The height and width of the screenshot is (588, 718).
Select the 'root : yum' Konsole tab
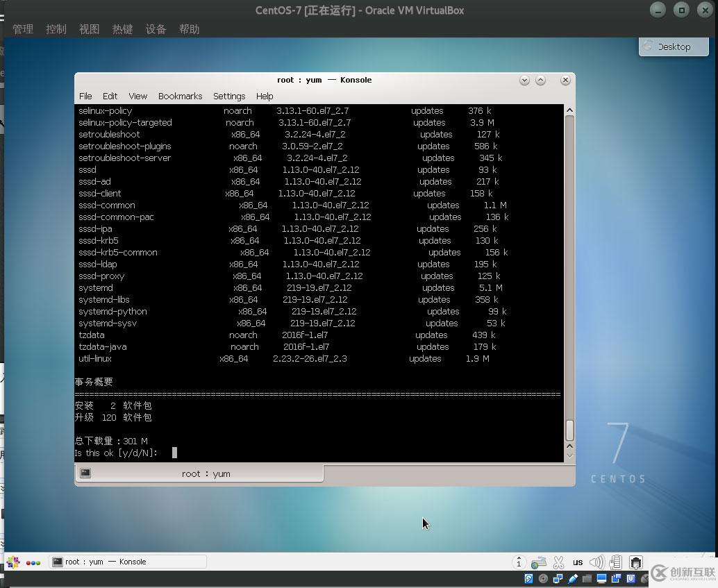(199, 473)
